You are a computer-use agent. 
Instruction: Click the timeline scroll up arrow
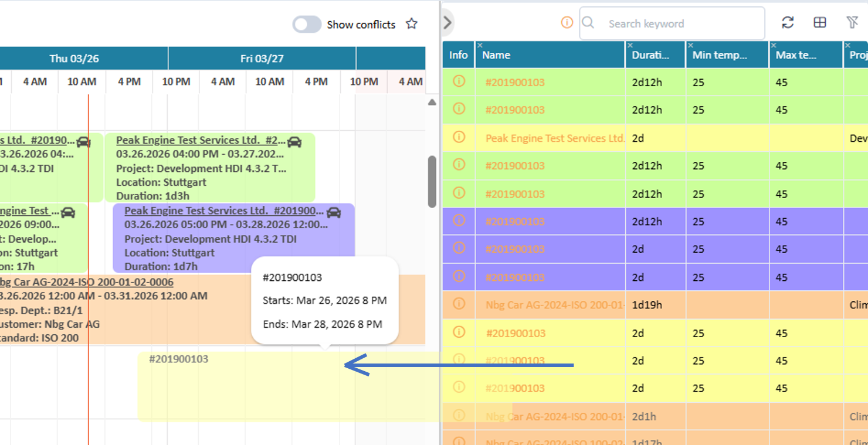(432, 103)
